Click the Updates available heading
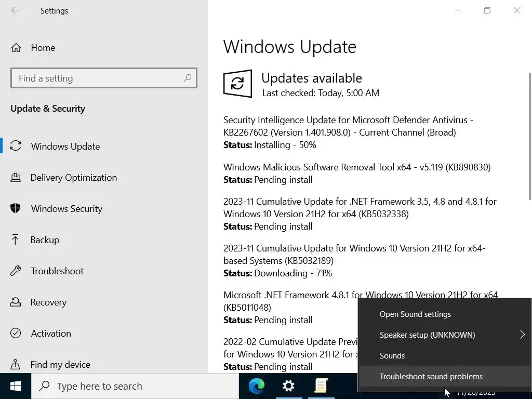 (x=312, y=78)
